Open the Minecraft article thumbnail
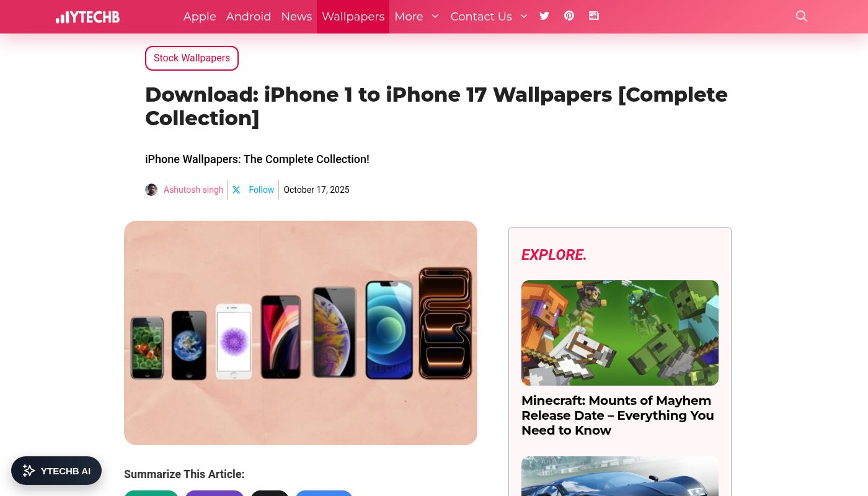This screenshot has height=496, width=868. (620, 333)
